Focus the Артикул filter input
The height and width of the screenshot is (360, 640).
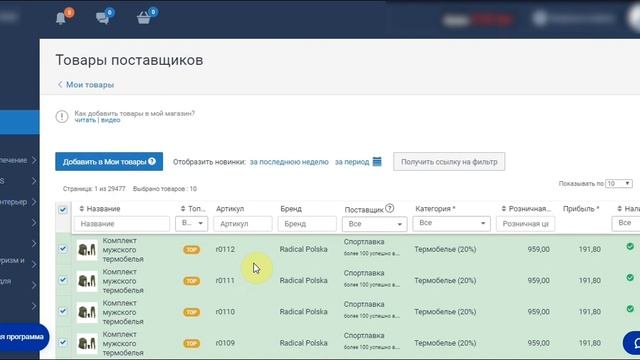[243, 224]
